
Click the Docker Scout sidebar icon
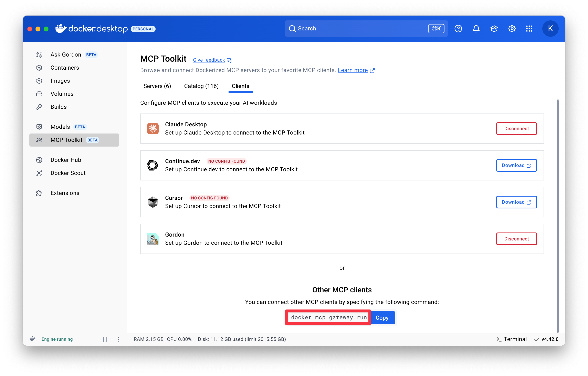tap(39, 173)
